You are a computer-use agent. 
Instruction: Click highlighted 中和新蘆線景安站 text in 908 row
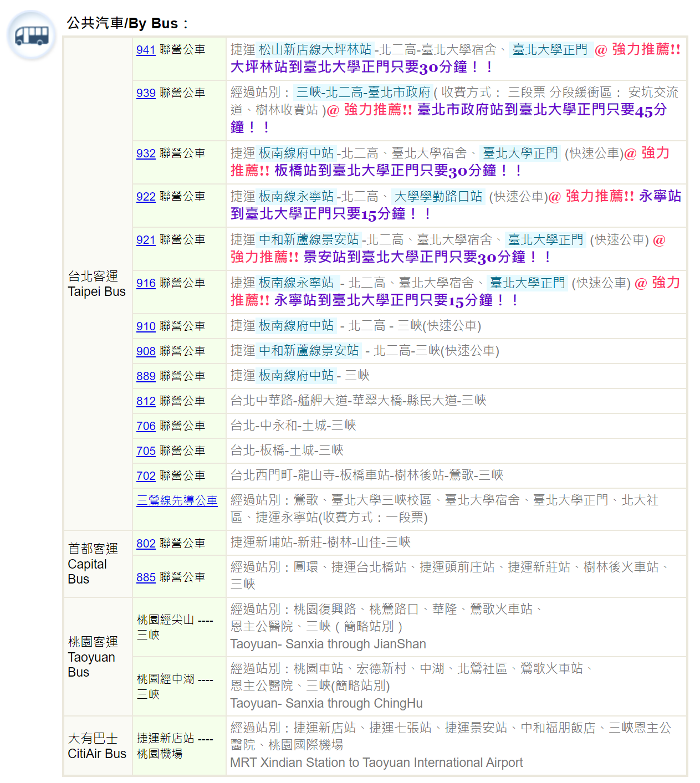point(309,351)
